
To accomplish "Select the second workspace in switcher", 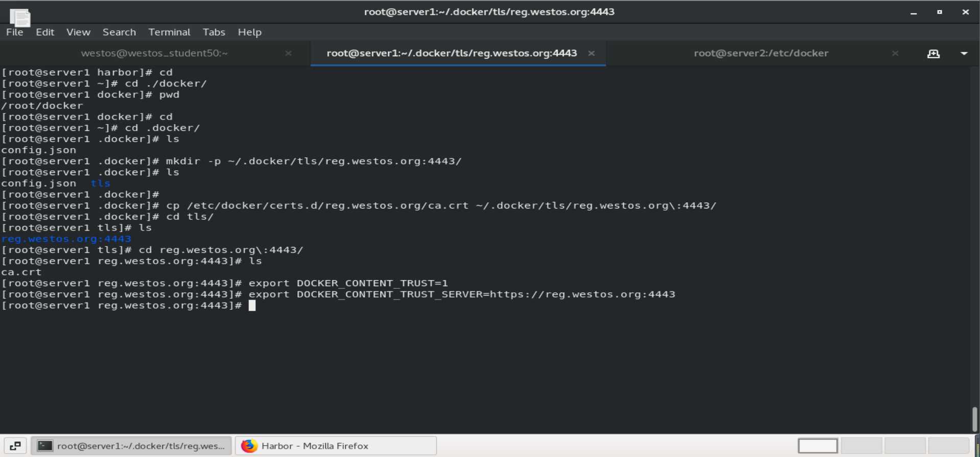I will coord(862,446).
